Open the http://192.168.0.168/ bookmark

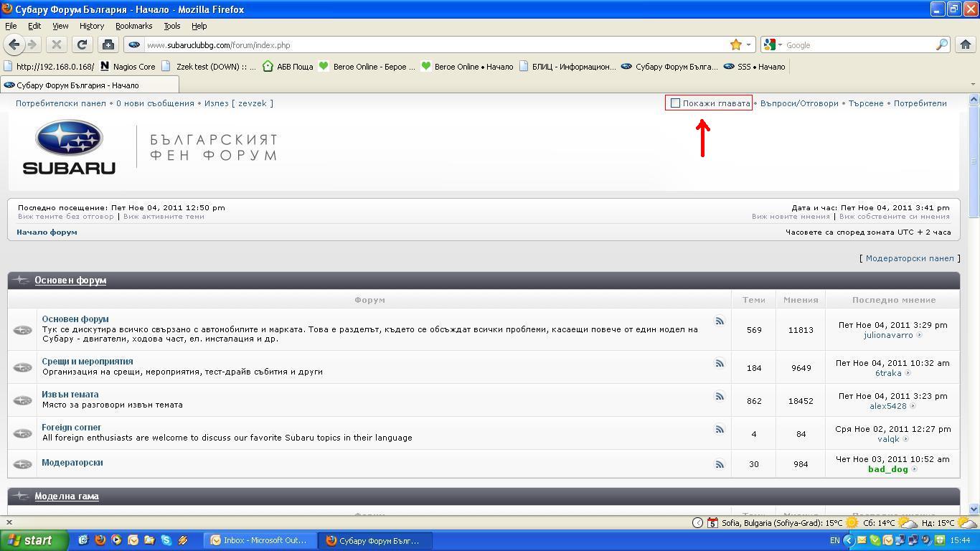click(x=49, y=67)
